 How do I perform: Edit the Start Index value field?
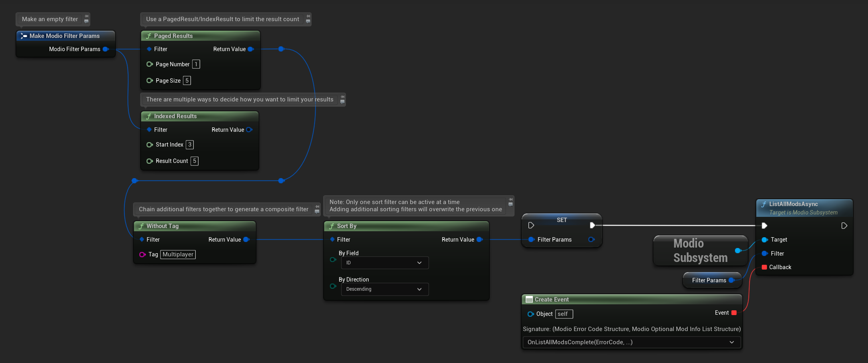pos(190,145)
